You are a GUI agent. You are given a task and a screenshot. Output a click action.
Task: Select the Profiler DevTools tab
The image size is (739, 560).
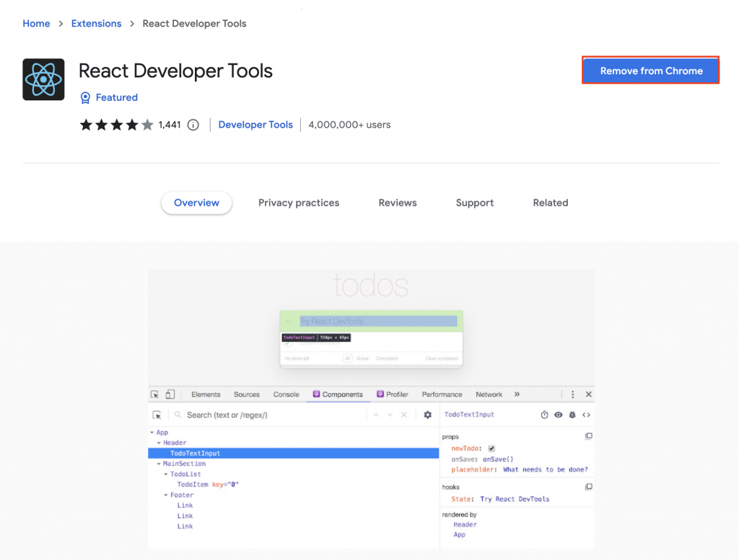(392, 395)
